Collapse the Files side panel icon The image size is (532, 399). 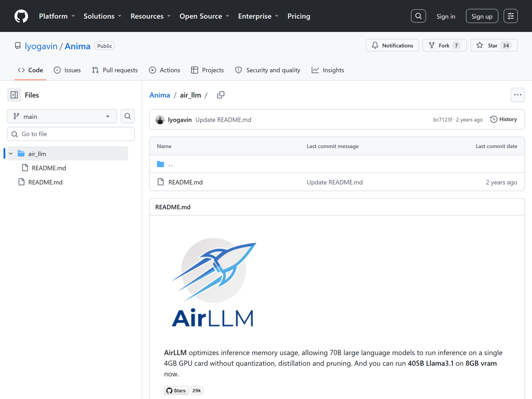(x=14, y=95)
